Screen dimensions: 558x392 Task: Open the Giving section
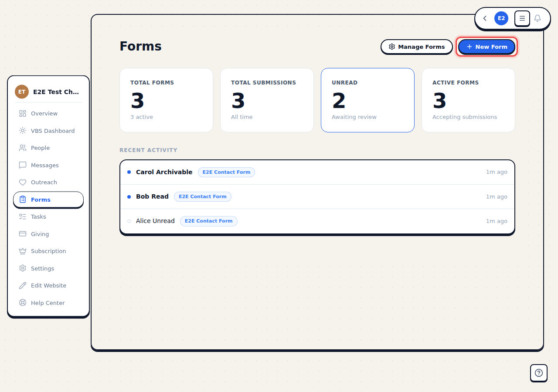coord(40,234)
